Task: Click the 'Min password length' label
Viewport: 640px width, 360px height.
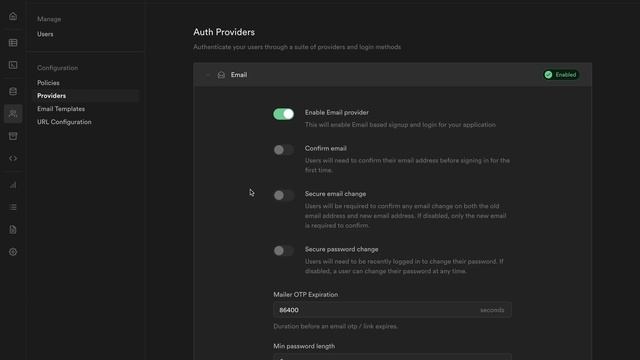Action: coord(304,346)
